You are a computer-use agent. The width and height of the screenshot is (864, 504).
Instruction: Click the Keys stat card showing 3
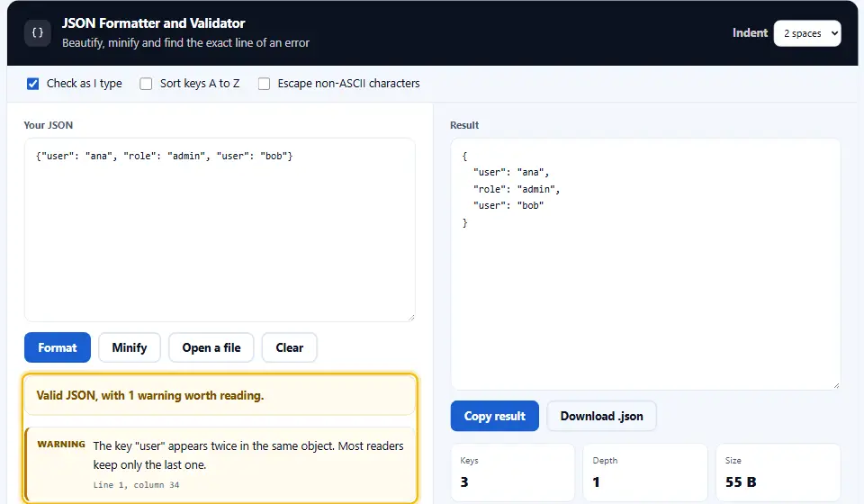click(x=512, y=472)
